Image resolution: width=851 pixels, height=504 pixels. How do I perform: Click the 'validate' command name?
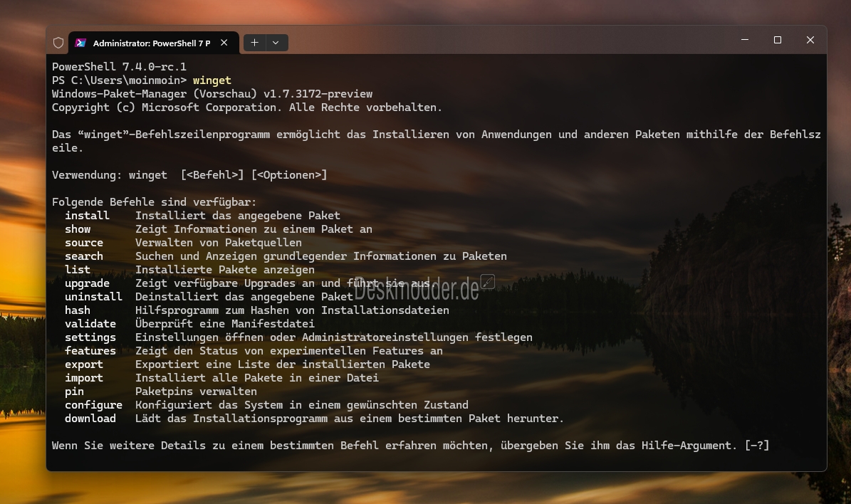pos(90,324)
